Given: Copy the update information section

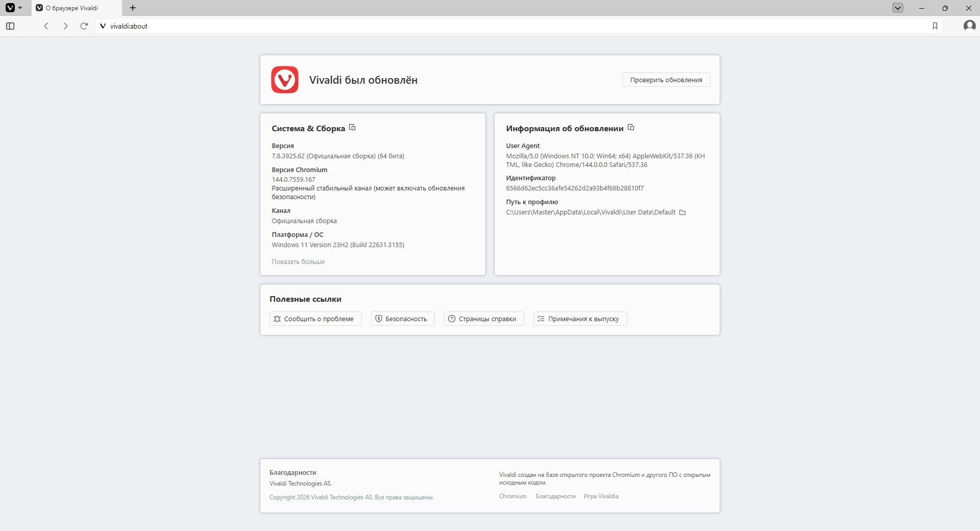Looking at the screenshot, I should pos(631,128).
